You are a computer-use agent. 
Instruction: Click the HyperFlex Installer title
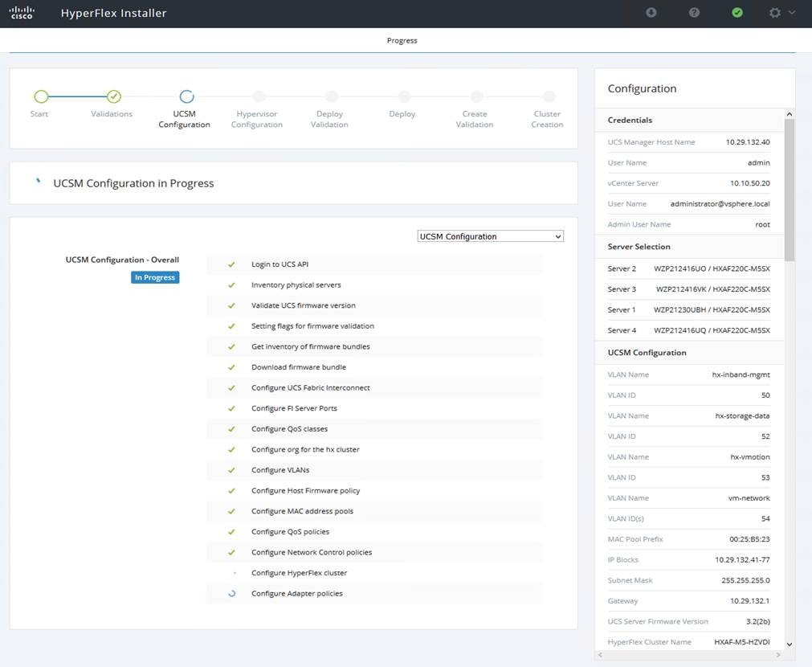tap(113, 13)
